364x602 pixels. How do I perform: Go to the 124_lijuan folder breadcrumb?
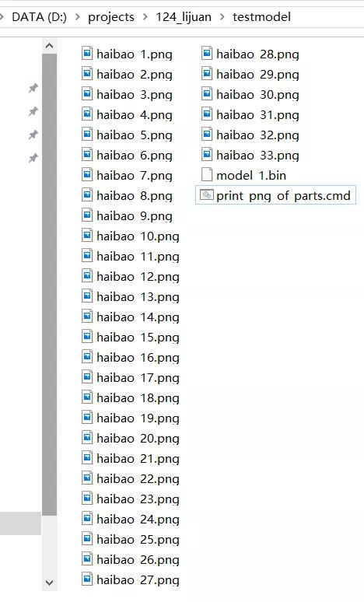[x=184, y=17]
